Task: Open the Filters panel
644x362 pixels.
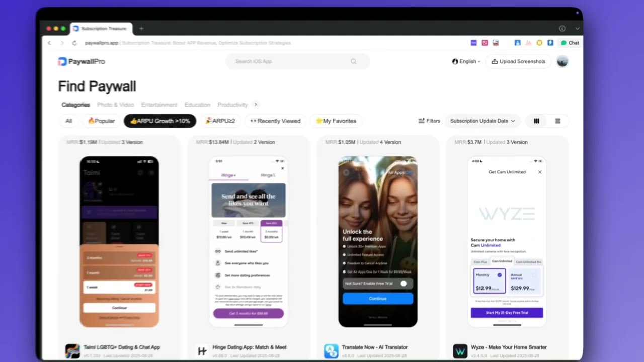Action: click(x=429, y=121)
